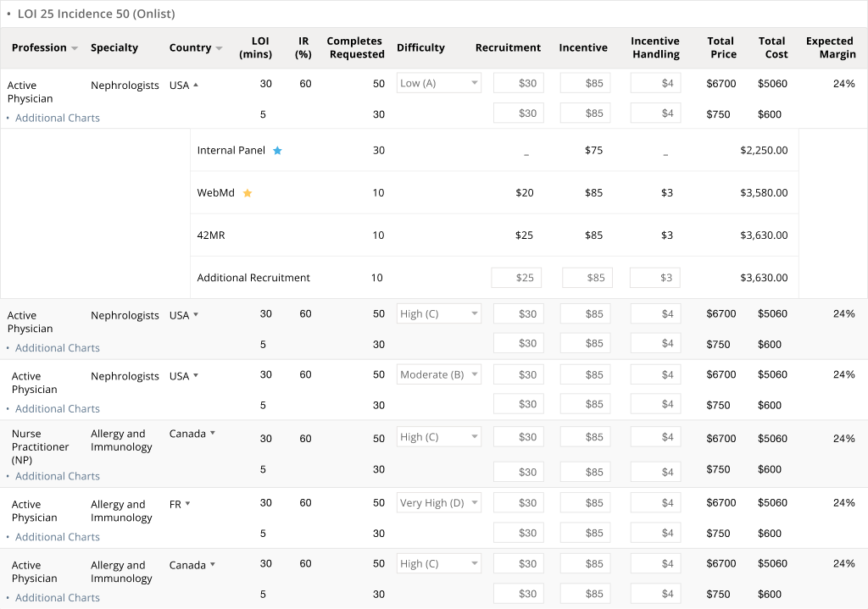Click Allergy and Immunology in the FR row

(x=121, y=511)
